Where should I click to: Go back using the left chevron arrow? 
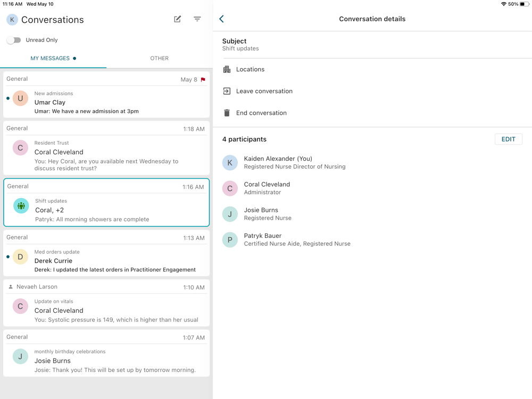click(x=221, y=19)
